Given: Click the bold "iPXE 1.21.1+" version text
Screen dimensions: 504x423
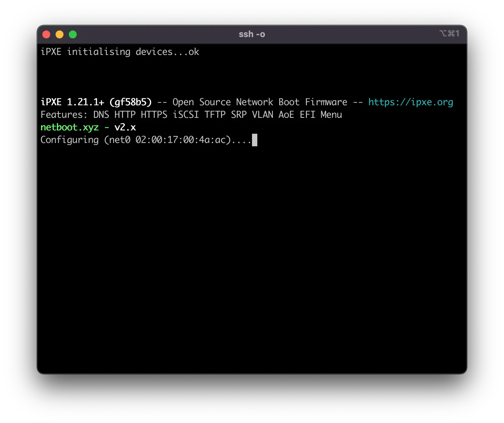Looking at the screenshot, I should (72, 102).
